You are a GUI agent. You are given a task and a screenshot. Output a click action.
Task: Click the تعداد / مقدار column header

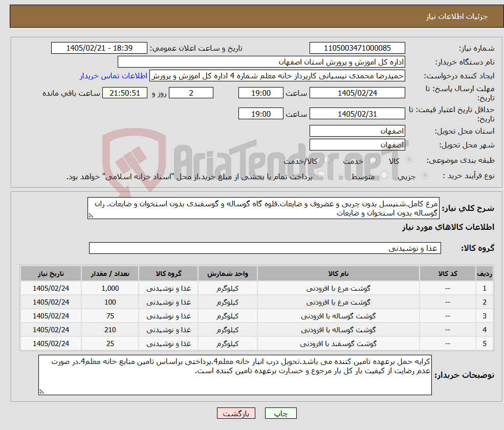point(110,274)
